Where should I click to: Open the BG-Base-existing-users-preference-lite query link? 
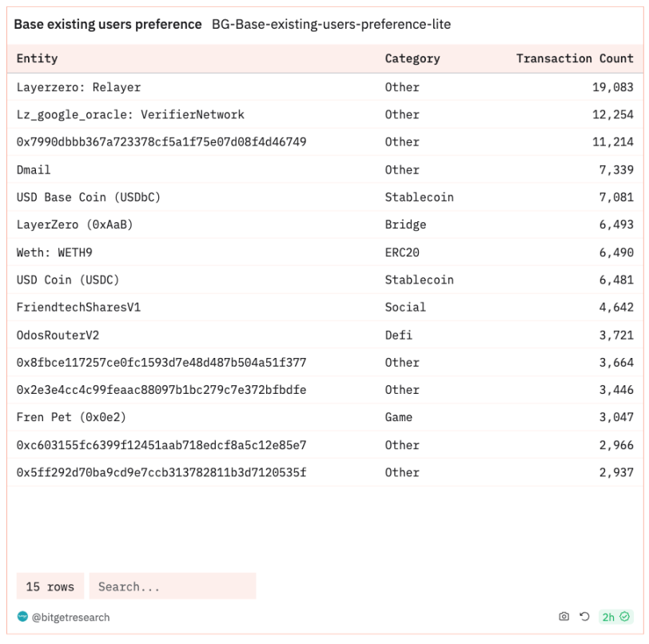tap(331, 25)
